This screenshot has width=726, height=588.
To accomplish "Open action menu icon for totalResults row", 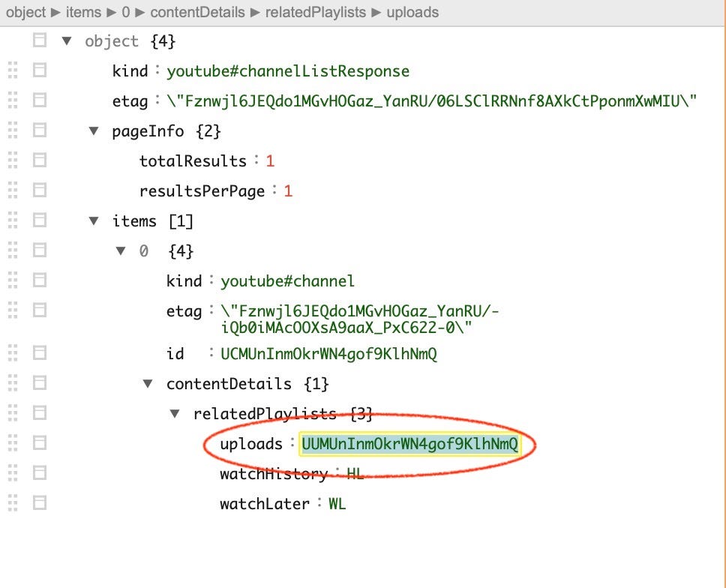I will (x=40, y=160).
